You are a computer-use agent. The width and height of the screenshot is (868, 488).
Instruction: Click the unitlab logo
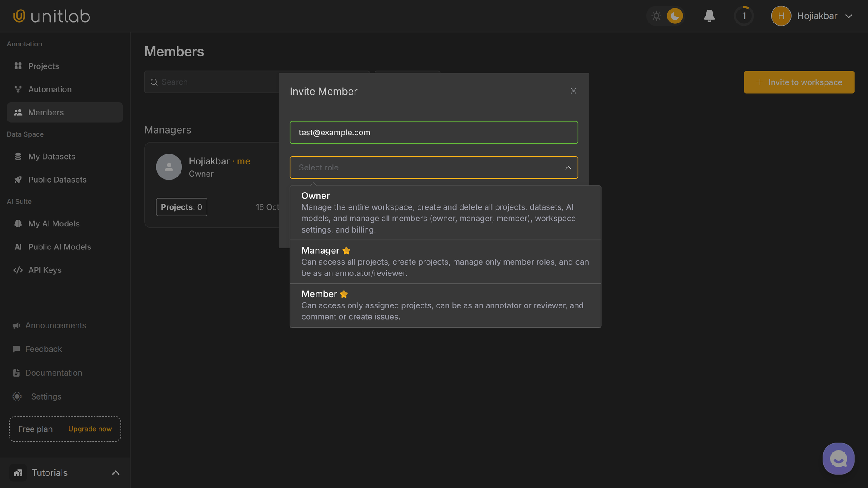point(52,16)
